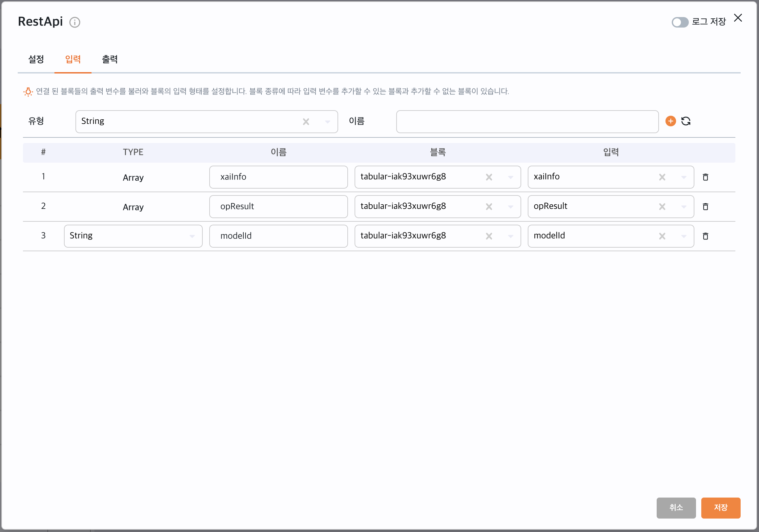Viewport: 759px width, 532px height.
Task: Expand block dropdown in opResult row
Action: point(510,207)
